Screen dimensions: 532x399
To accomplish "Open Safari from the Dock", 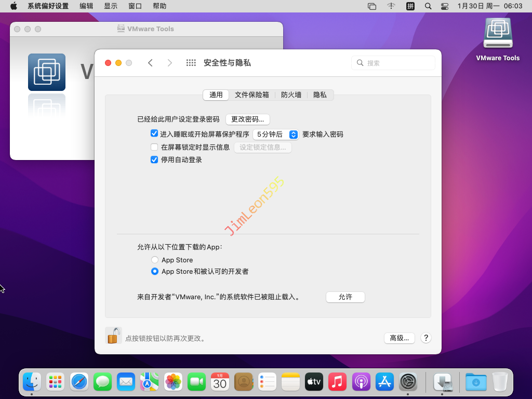I will pyautogui.click(x=79, y=382).
